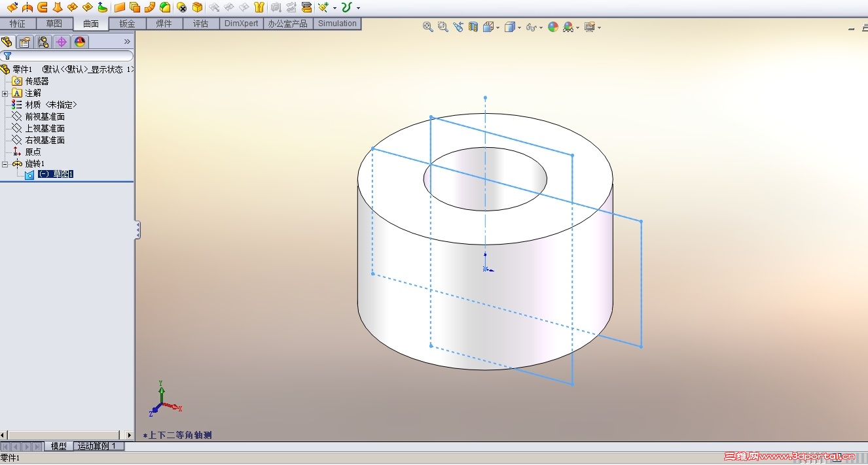Select the Section View icon

pos(473,27)
